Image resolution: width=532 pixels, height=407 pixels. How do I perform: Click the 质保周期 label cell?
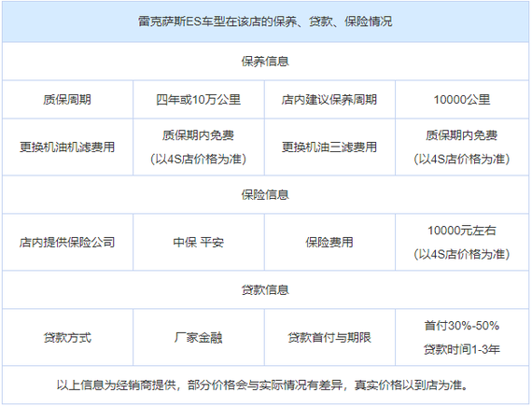point(67,100)
